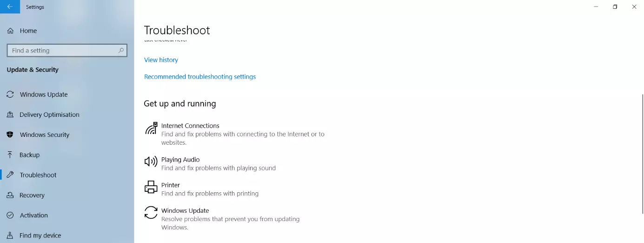Click the Activation checkmark icon

coord(10,215)
